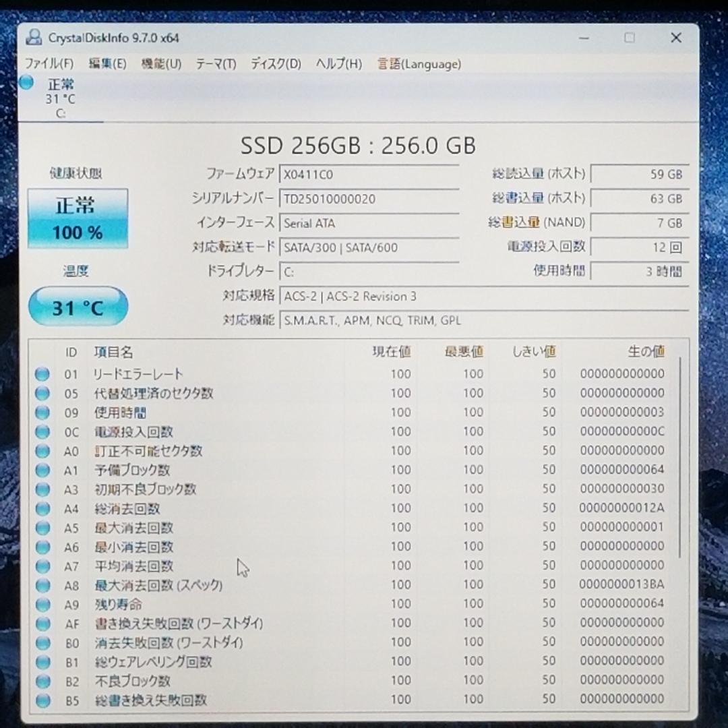Click the status icon beside 残り寿命

(x=42, y=605)
